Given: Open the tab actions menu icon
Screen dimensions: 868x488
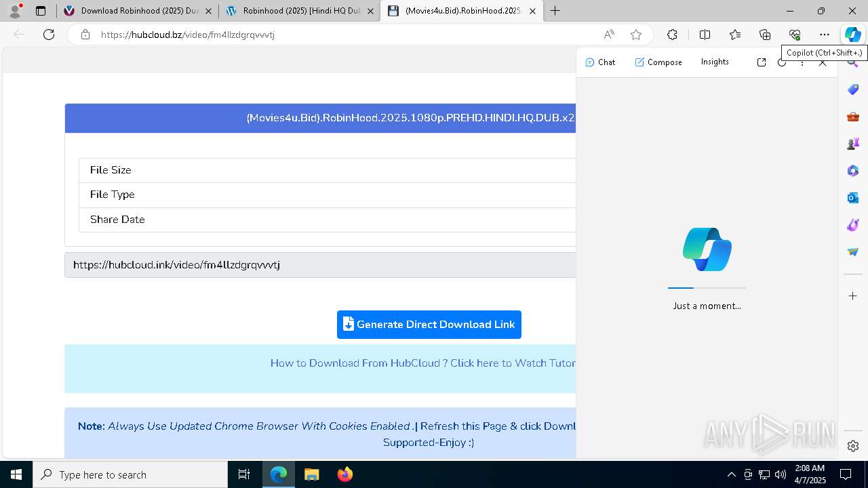Looking at the screenshot, I should click(x=41, y=11).
